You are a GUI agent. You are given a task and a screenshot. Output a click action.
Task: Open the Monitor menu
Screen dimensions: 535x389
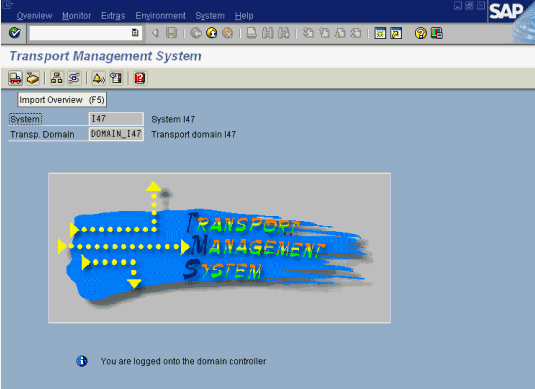(76, 16)
